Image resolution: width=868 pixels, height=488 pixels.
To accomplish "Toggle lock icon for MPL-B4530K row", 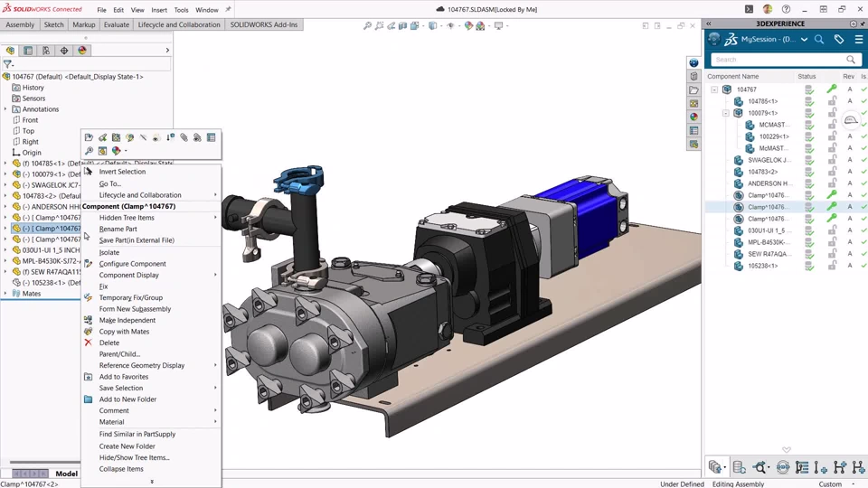I will tap(832, 242).
